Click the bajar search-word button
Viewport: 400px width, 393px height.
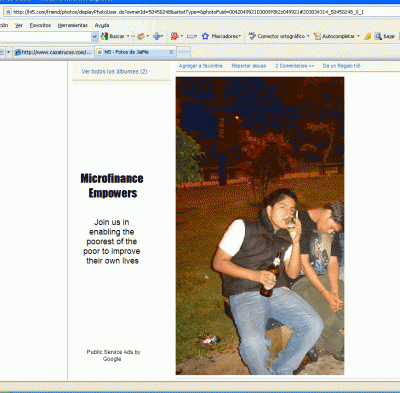(385, 36)
